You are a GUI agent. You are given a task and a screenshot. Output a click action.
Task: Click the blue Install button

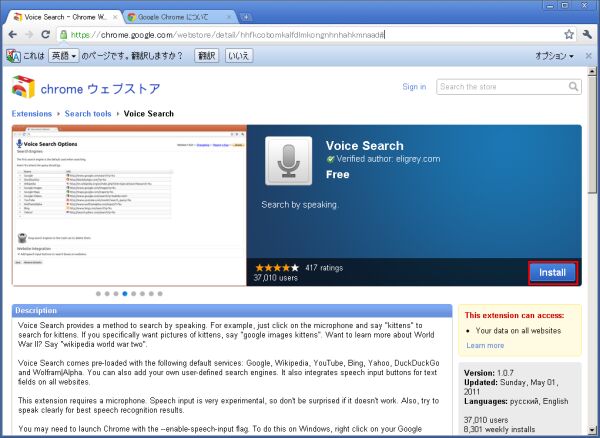pyautogui.click(x=553, y=273)
